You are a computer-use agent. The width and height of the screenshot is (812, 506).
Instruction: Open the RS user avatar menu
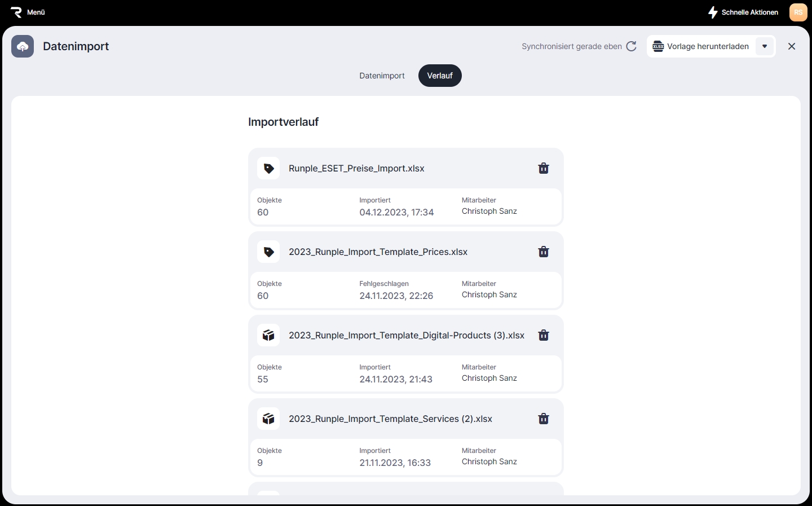pyautogui.click(x=798, y=12)
